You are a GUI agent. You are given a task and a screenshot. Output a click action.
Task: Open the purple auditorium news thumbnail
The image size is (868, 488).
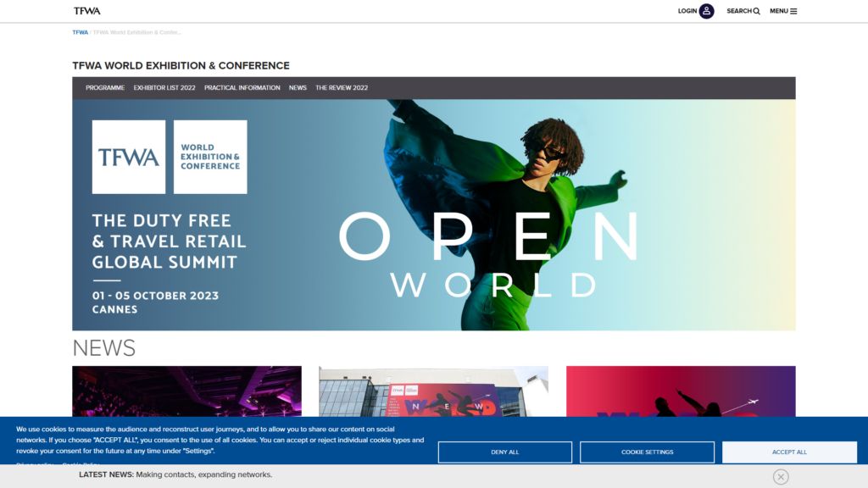pyautogui.click(x=187, y=391)
